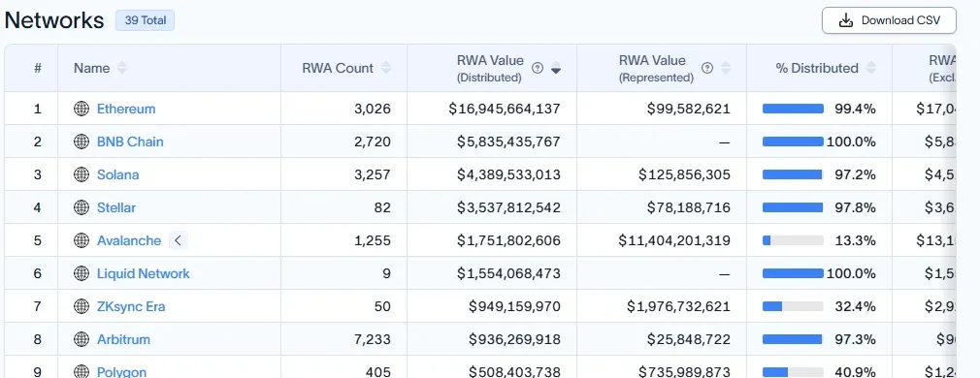
Task: Open the Arbitrum network link
Action: click(x=124, y=339)
